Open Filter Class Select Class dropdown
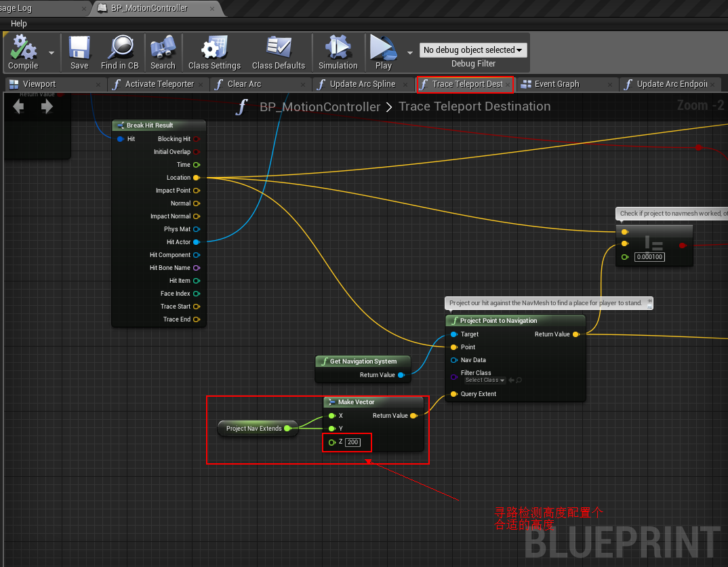728x567 pixels. pyautogui.click(x=485, y=380)
